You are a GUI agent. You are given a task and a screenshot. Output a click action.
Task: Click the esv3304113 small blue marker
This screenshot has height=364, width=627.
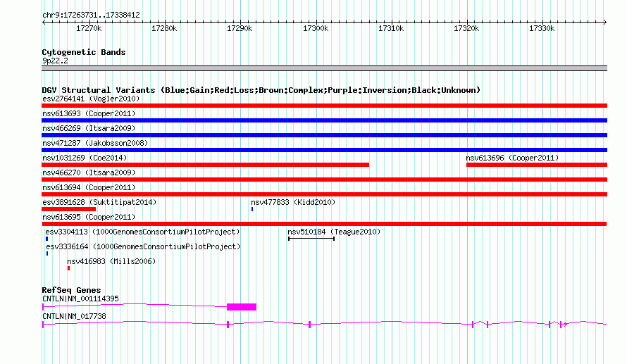[x=46, y=239]
